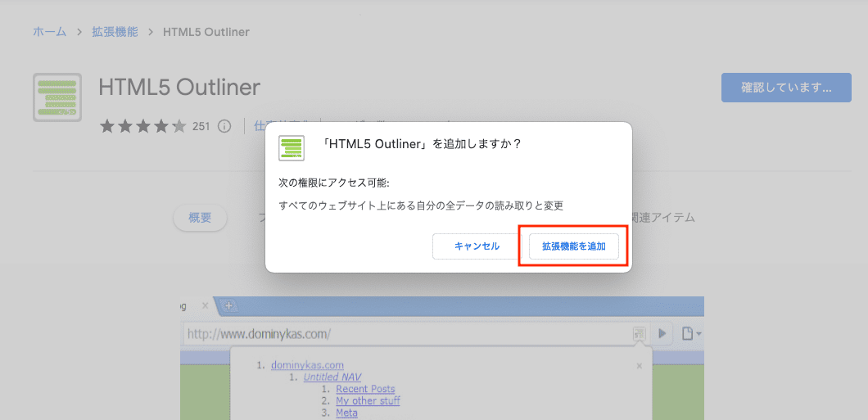
Task: Switch to the 関連アイテム tab
Action: pyautogui.click(x=663, y=218)
